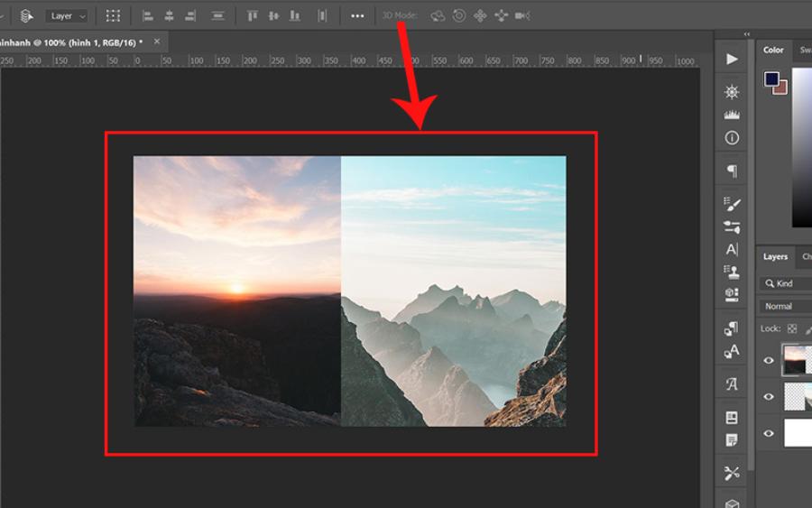Click the align top edges icon
Image resolution: width=812 pixels, height=508 pixels.
(253, 16)
